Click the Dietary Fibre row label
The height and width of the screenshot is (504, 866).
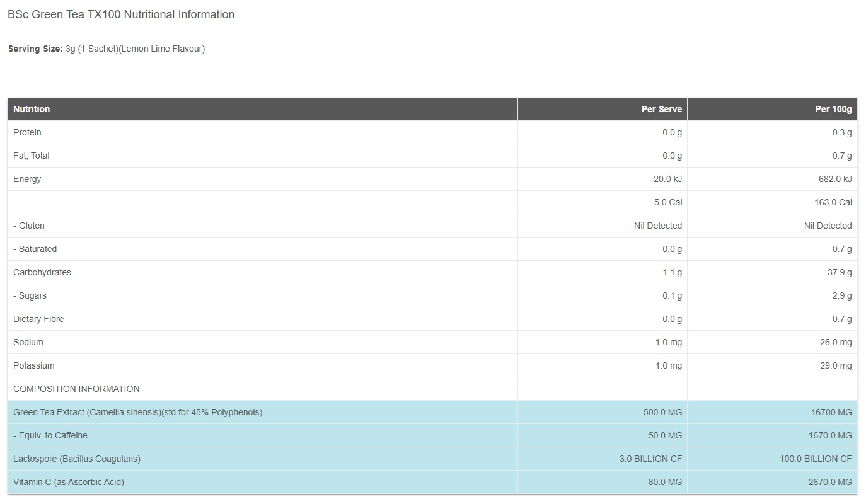tap(38, 319)
